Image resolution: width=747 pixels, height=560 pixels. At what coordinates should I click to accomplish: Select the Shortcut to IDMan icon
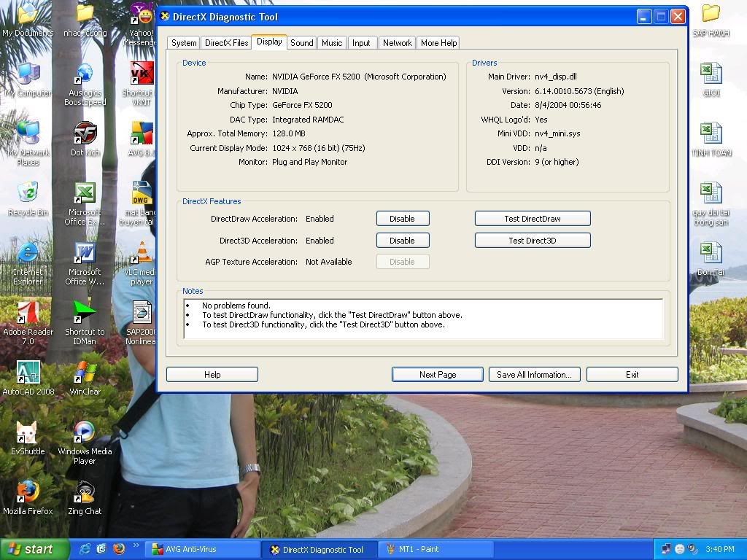(x=85, y=324)
